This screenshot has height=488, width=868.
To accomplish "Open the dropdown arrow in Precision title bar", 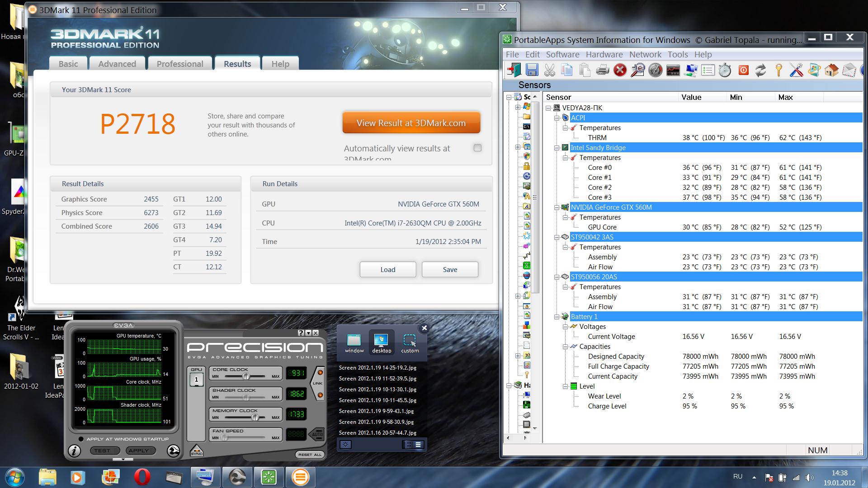I will pos(308,333).
